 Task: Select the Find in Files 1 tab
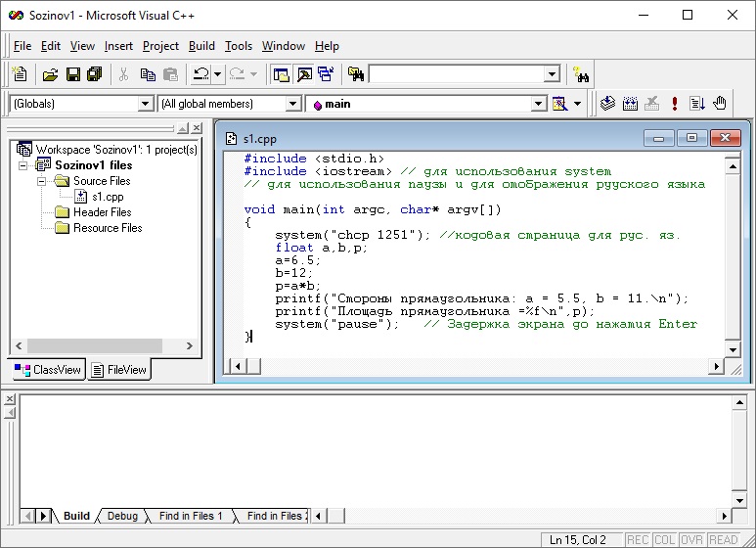click(191, 516)
